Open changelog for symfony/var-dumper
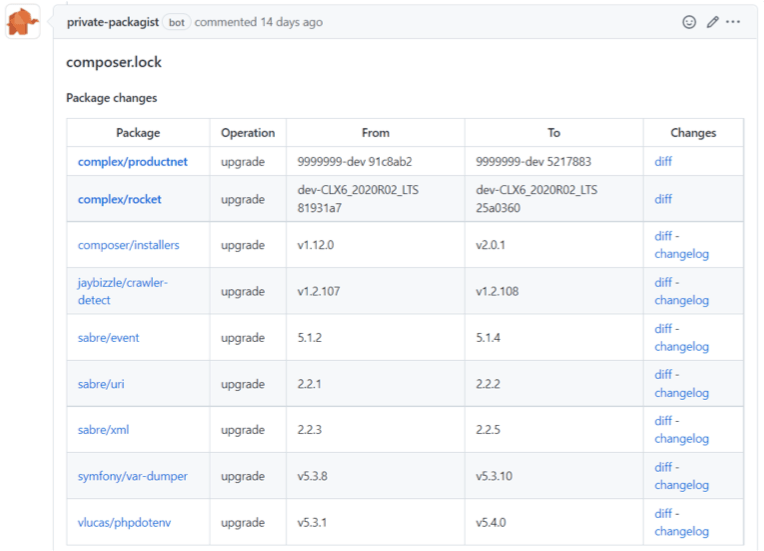The height and width of the screenshot is (551, 764). point(682,485)
